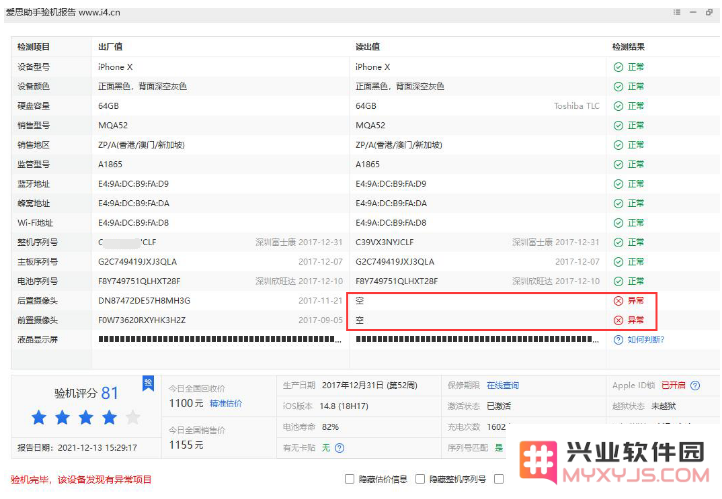Click the 1100 元 recycle price
This screenshot has height=499, width=722.
(x=186, y=403)
